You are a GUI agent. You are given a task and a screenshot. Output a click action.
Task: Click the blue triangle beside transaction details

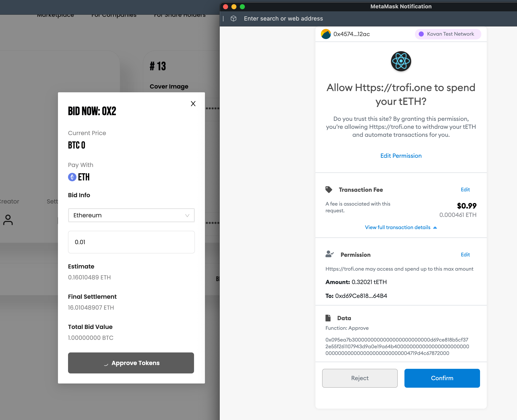pyautogui.click(x=435, y=228)
